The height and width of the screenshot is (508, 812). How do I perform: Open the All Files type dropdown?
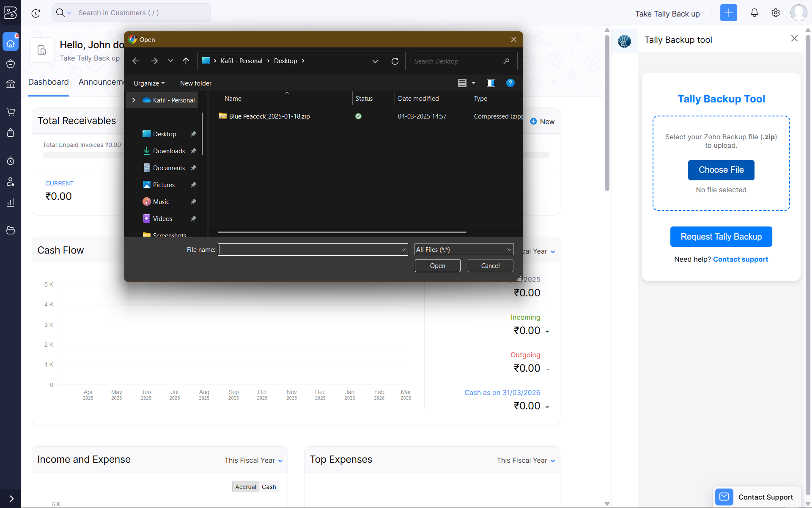464,250
